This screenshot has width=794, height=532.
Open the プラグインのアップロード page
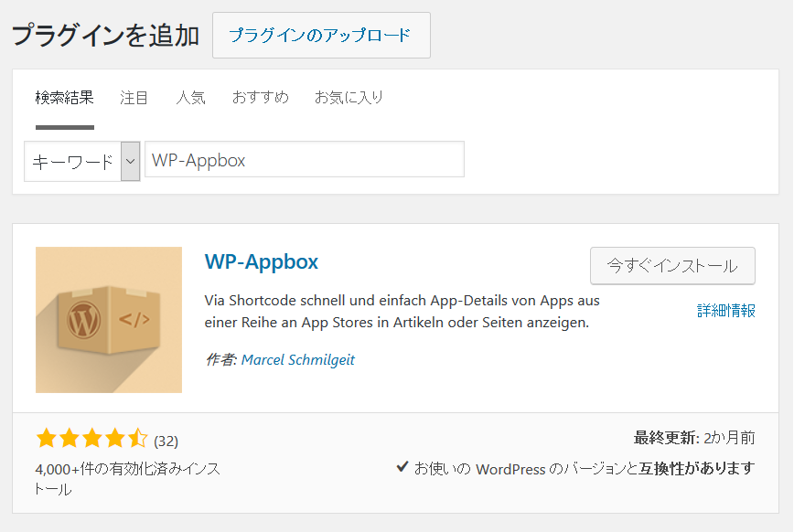coord(321,36)
